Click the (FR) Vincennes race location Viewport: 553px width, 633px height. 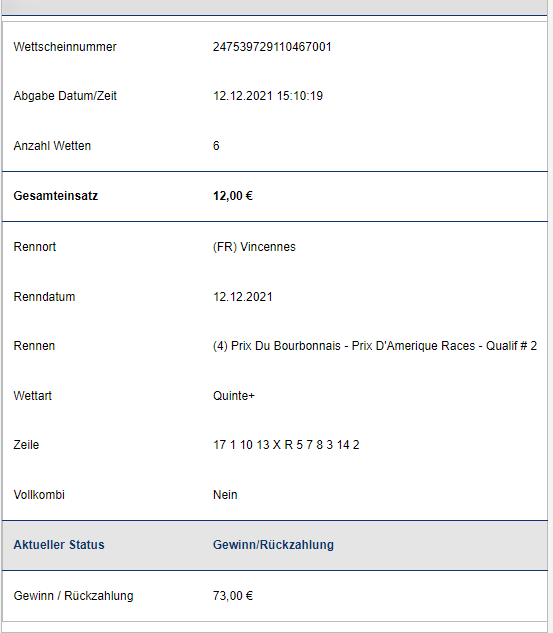click(254, 247)
